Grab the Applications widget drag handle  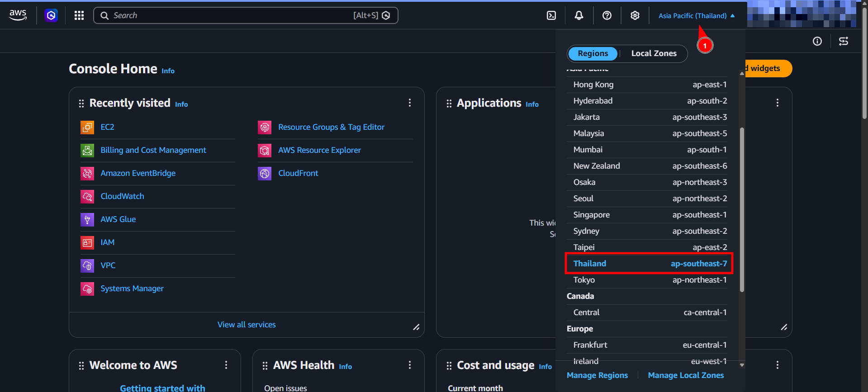pyautogui.click(x=449, y=104)
